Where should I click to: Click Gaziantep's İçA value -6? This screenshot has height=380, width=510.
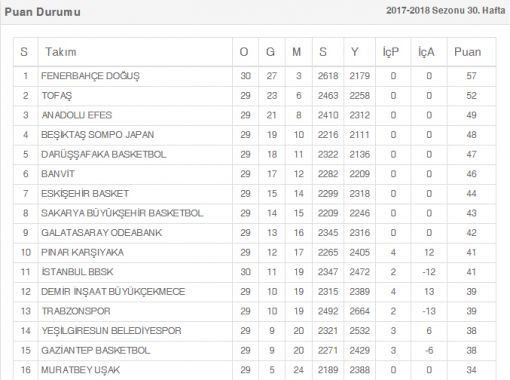pos(429,350)
